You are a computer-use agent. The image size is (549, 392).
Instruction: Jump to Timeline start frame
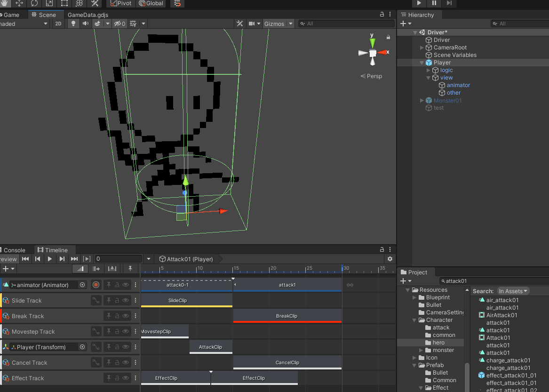click(x=25, y=259)
